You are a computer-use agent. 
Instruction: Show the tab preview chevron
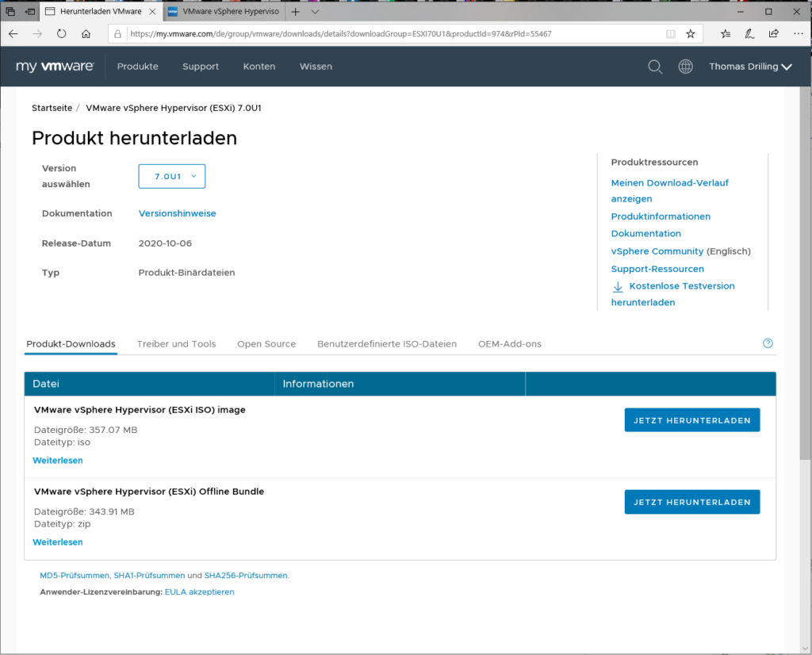[x=315, y=11]
